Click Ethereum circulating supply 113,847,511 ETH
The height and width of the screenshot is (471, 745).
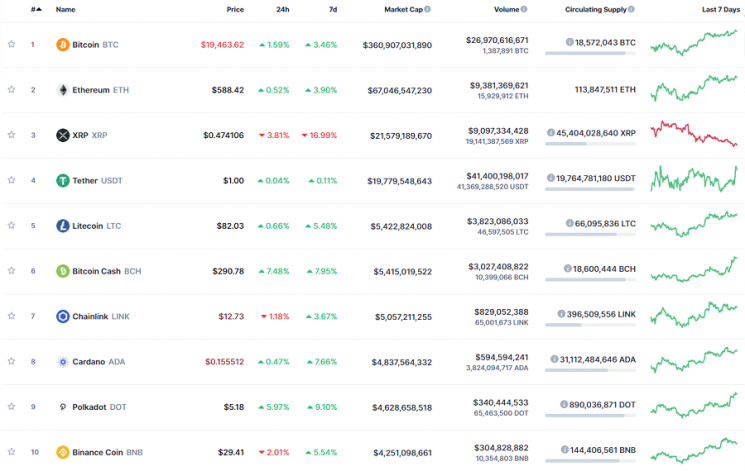pos(605,89)
